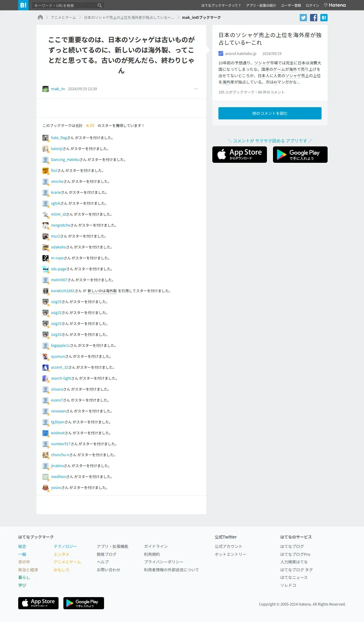The width and height of the screenshot is (364, 622).
Task: Share the page via Facebook icon
Action: click(x=314, y=18)
